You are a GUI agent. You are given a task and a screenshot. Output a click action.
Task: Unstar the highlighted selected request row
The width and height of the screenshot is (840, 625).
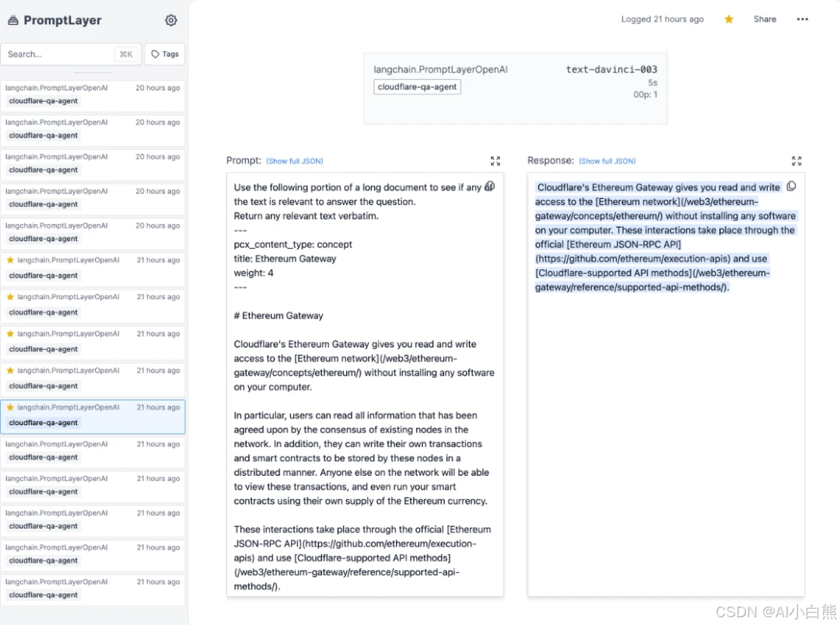[x=10, y=407]
